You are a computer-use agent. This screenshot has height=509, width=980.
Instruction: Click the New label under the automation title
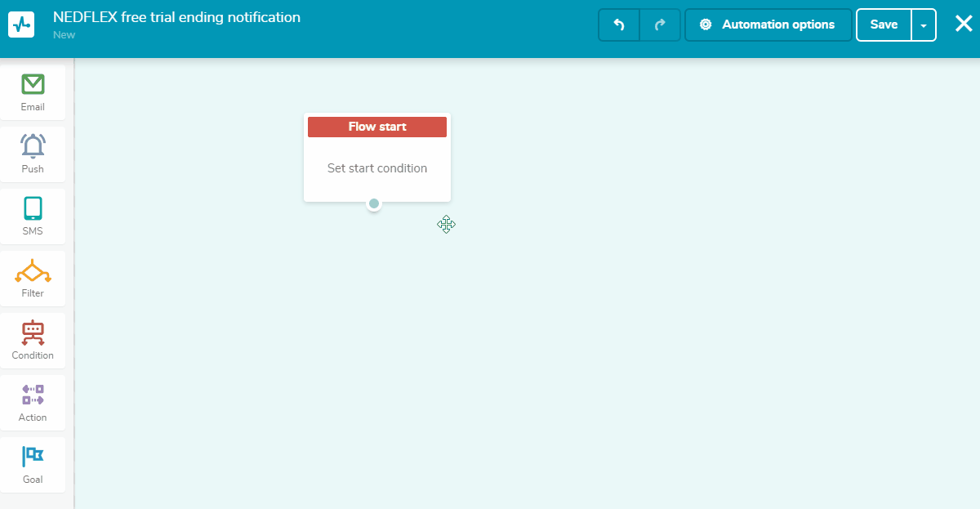click(64, 35)
